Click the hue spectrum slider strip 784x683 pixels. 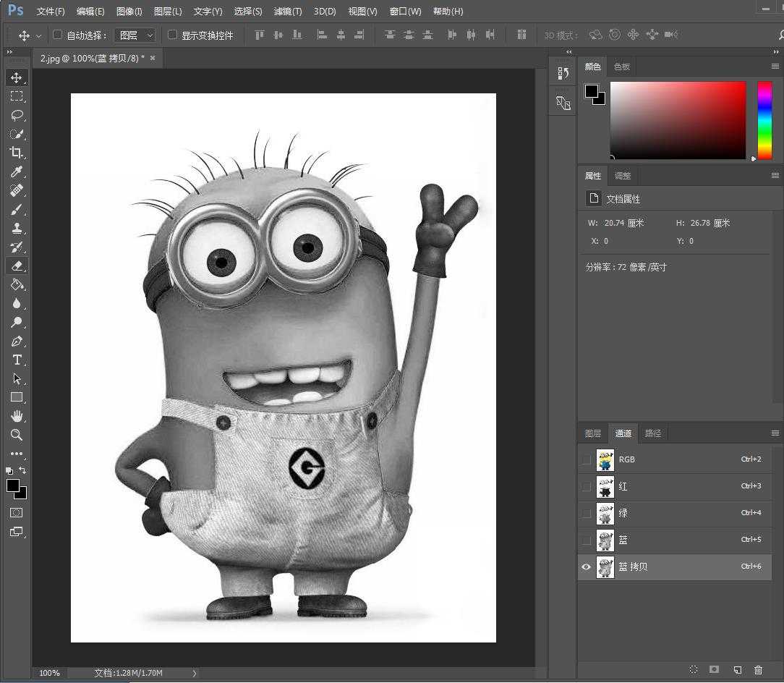click(764, 119)
